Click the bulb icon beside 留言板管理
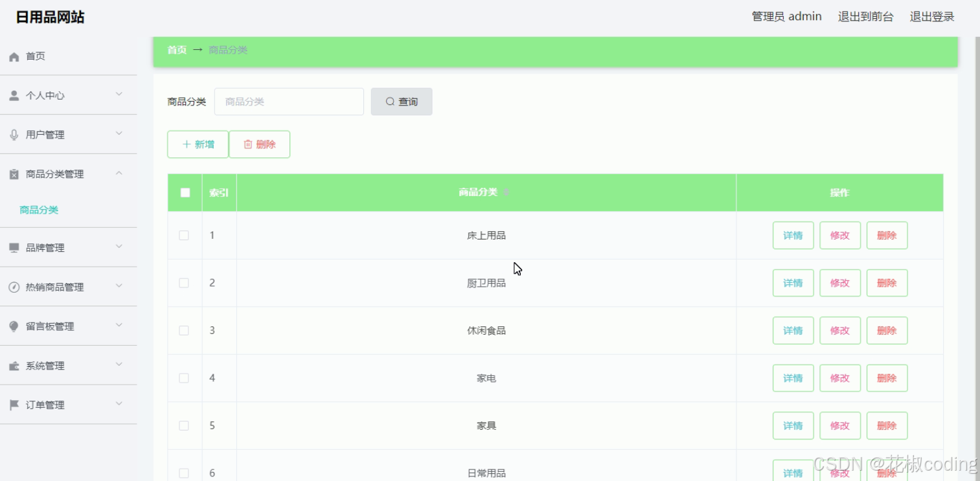The width and height of the screenshot is (980, 481). tap(14, 326)
